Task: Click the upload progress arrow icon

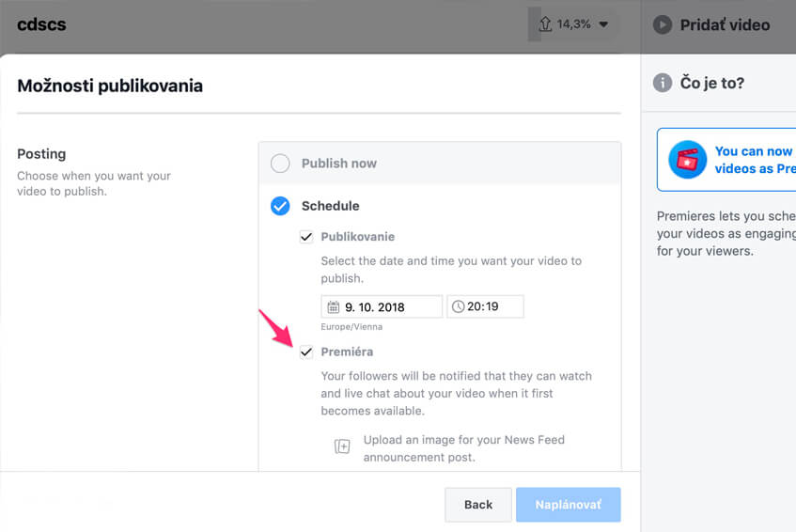Action: [545, 23]
